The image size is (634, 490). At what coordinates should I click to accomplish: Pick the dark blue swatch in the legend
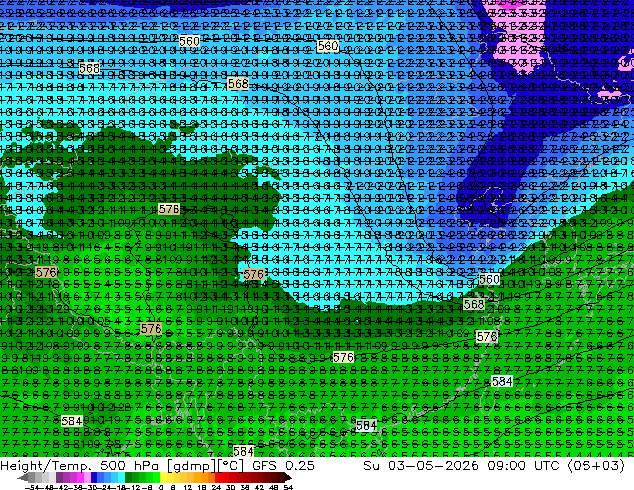tap(94, 478)
